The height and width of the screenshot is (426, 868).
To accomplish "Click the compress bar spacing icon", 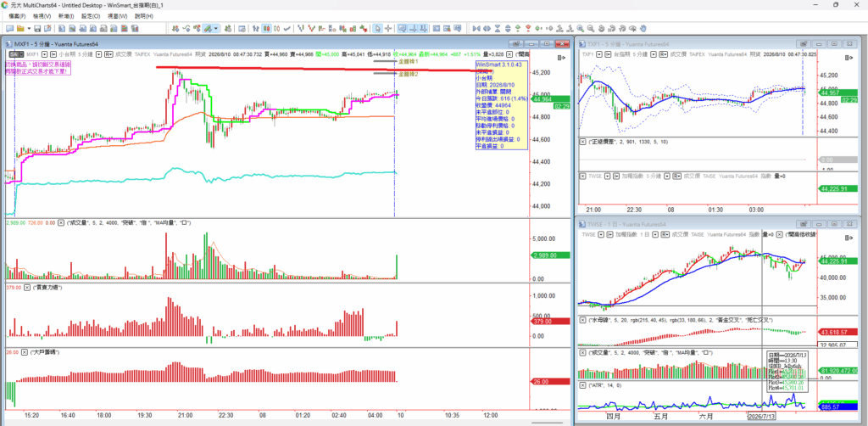I will click(476, 28).
